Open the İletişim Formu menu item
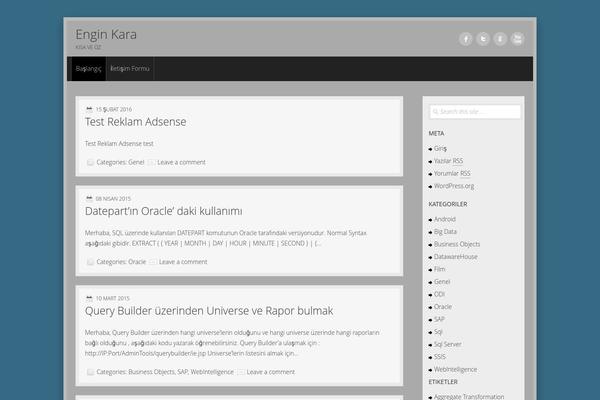Image resolution: width=600 pixels, height=400 pixels. 130,69
